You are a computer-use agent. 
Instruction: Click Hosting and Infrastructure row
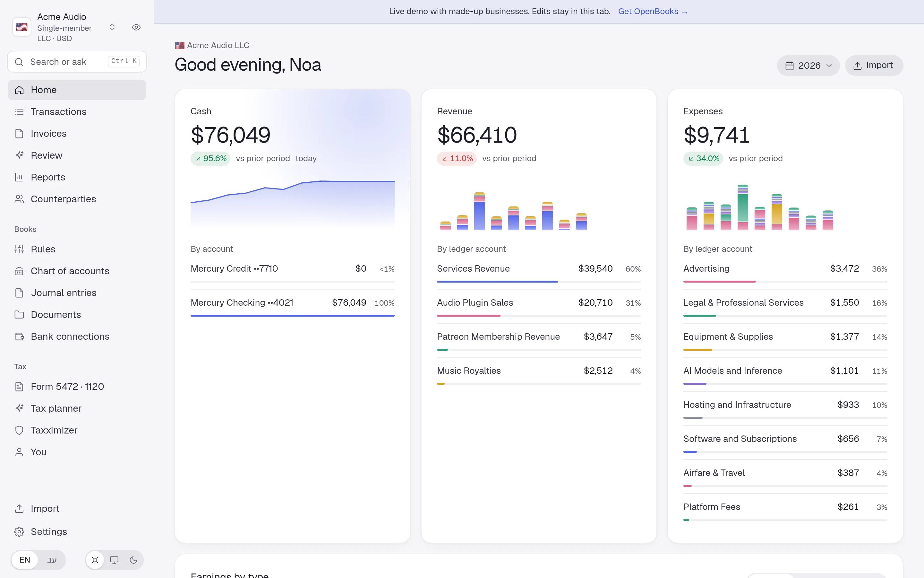pos(785,409)
